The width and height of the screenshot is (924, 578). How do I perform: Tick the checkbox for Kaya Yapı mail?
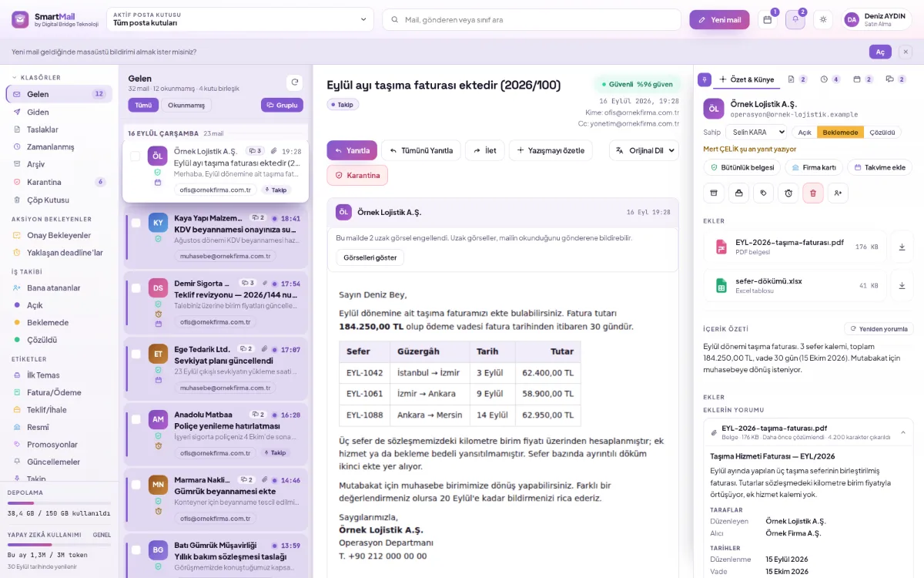[x=136, y=223]
